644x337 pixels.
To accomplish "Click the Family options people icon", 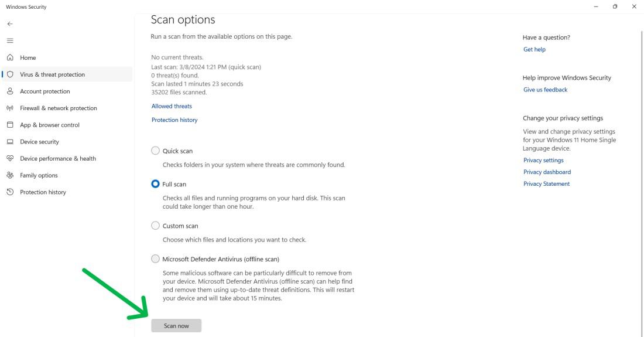I will coord(10,175).
